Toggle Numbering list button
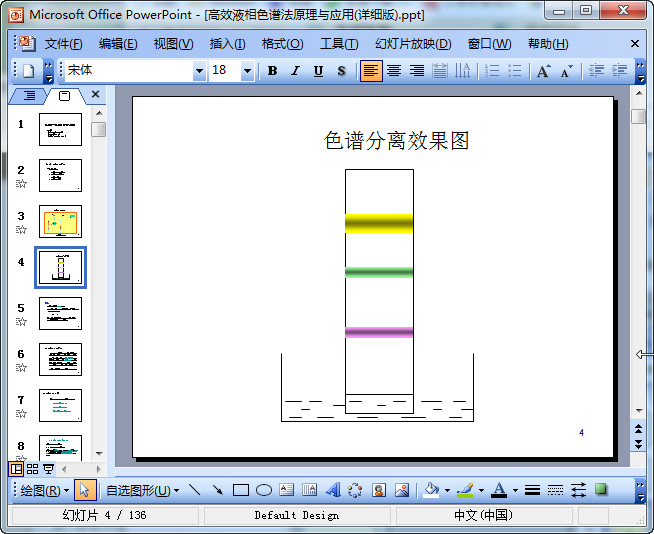Screen dimensions: 654x534 (492, 71)
